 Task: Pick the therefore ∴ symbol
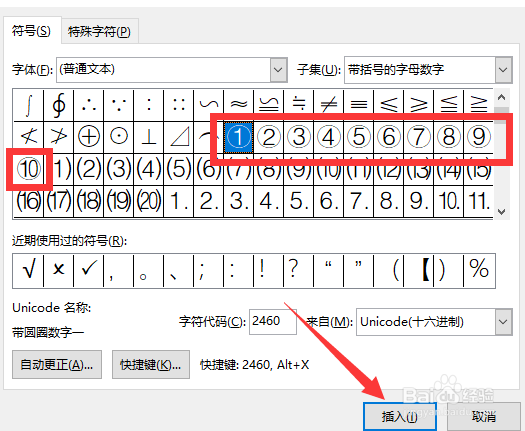pyautogui.click(x=89, y=105)
